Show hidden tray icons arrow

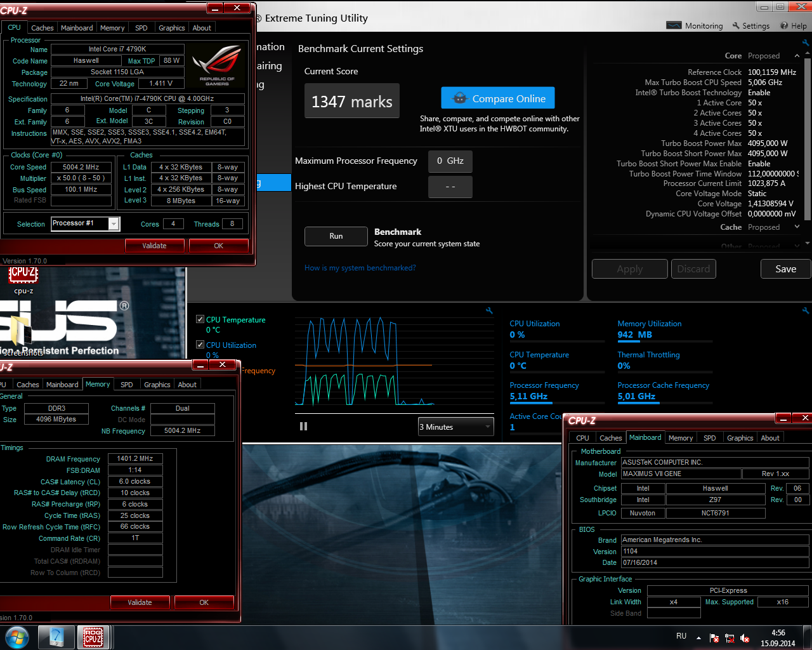[698, 637]
